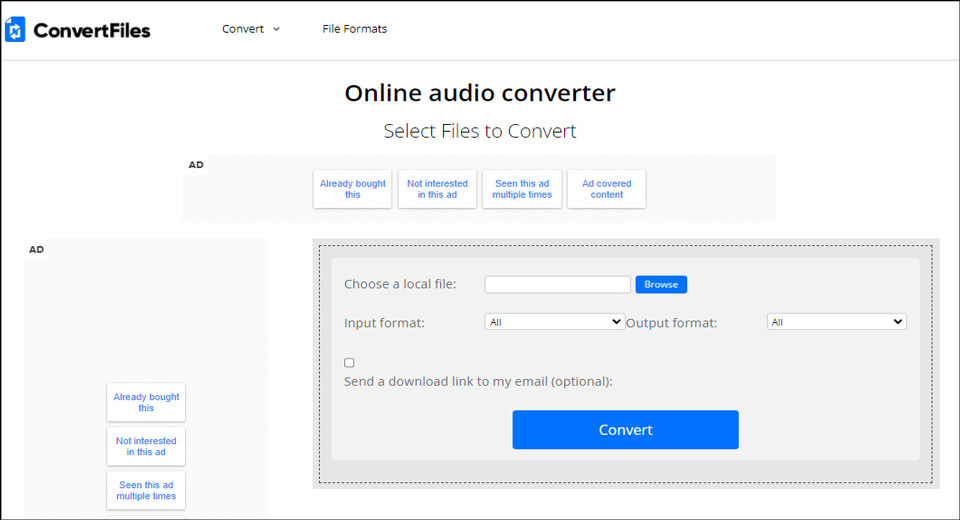The width and height of the screenshot is (960, 520).
Task: Click the Output format label
Action: coord(671,323)
